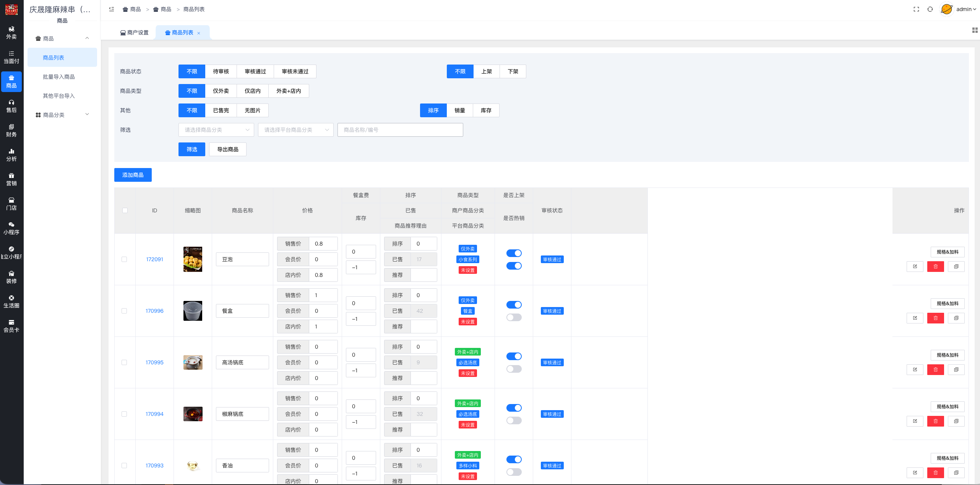The height and width of the screenshot is (485, 980).
Task: Turn off 是否上架 switch for 豆泡
Action: tap(514, 253)
